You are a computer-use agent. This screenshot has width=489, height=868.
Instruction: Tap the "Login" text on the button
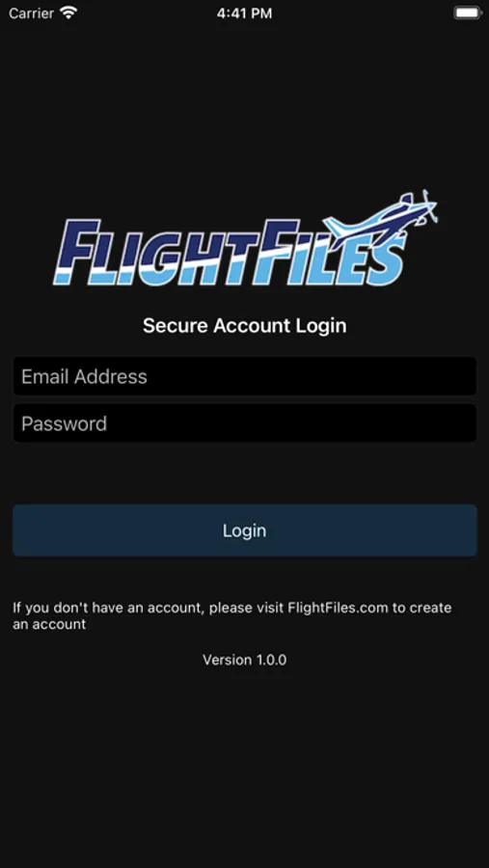244,530
